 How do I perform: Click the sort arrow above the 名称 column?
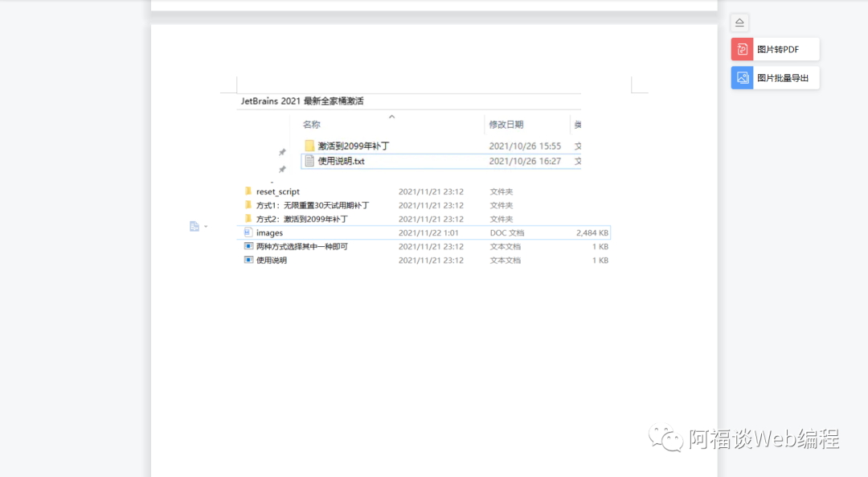click(392, 117)
